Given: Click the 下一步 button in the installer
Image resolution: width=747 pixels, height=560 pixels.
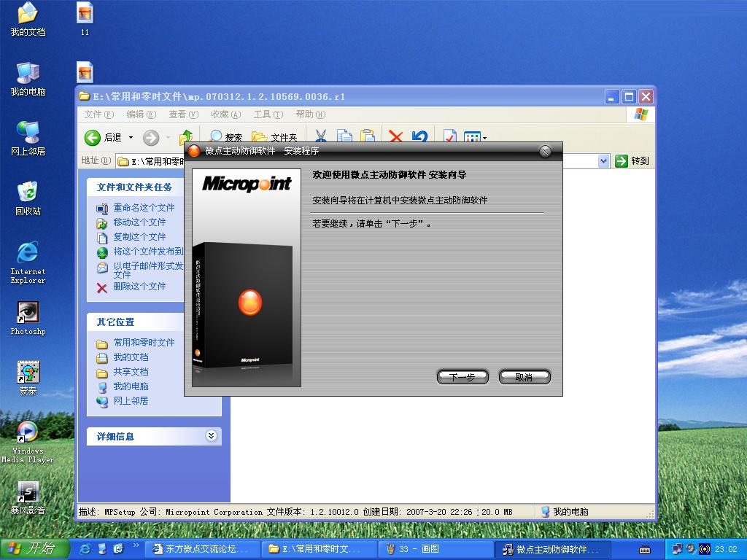Looking at the screenshot, I should (x=462, y=377).
